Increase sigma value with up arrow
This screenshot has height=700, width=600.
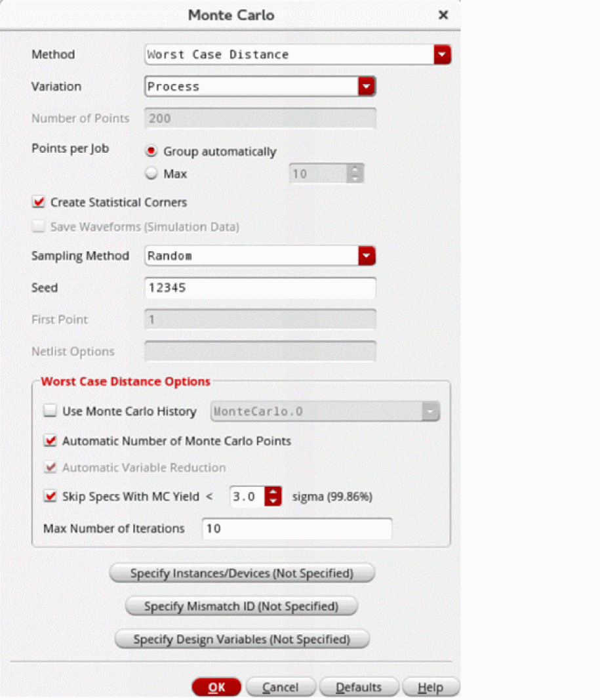(x=273, y=491)
